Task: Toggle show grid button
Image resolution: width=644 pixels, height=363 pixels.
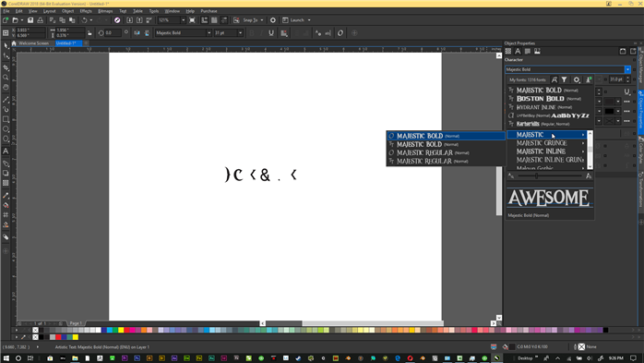Action: 214,20
